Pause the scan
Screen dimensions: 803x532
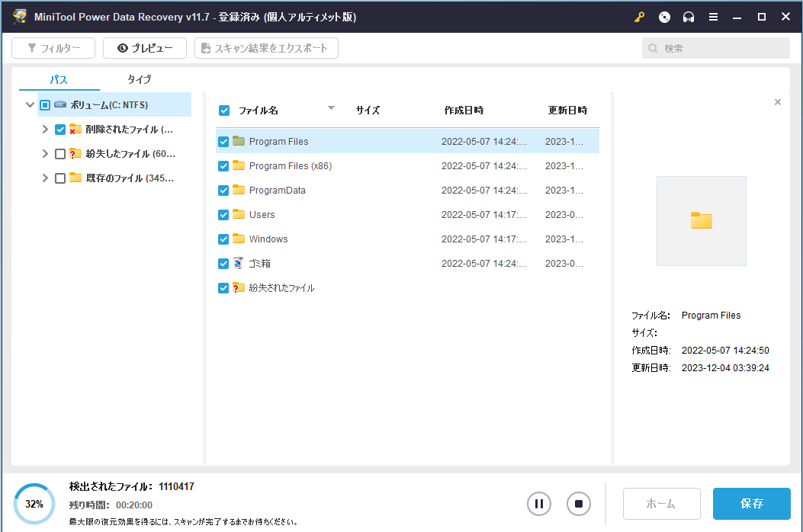[538, 504]
